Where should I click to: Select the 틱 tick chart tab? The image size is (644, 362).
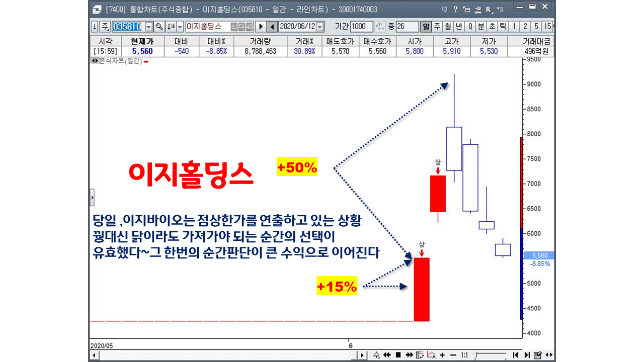click(x=502, y=27)
